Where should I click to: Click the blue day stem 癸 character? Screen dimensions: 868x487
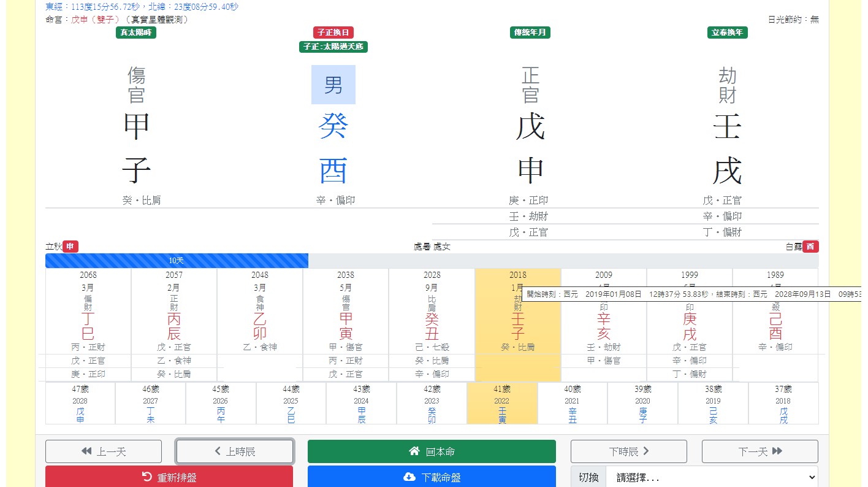[333, 127]
